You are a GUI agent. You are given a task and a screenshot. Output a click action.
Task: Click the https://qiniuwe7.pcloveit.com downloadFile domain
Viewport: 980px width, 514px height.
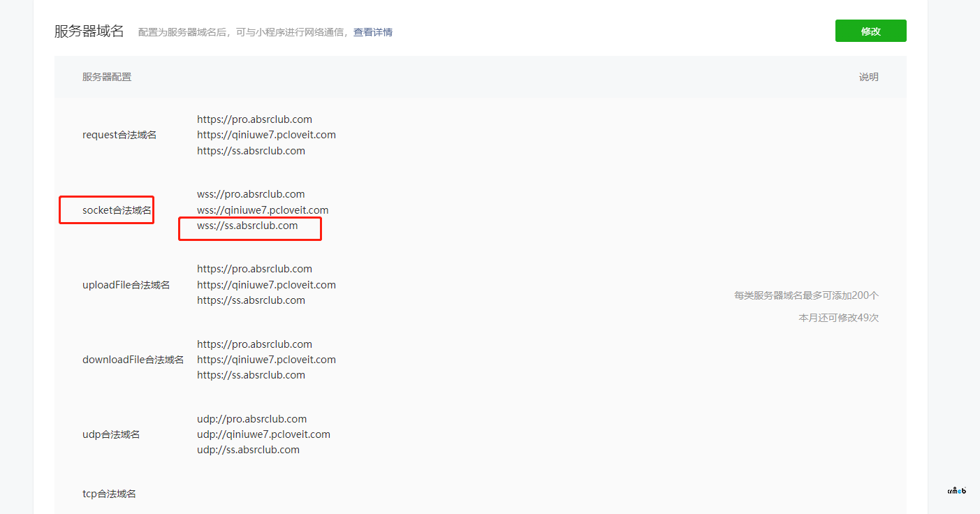(266, 359)
